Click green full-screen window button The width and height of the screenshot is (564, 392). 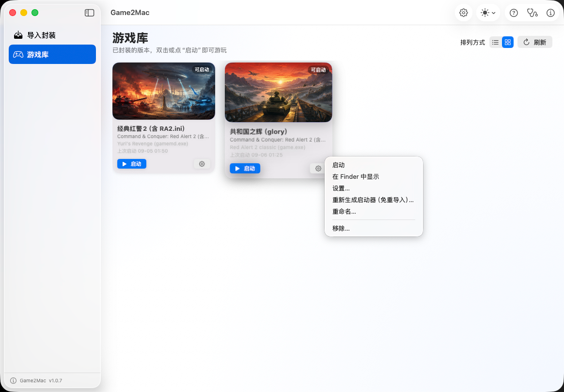(35, 13)
